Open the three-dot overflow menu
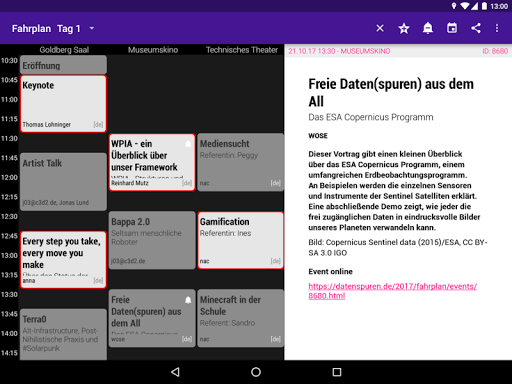 coord(497,28)
